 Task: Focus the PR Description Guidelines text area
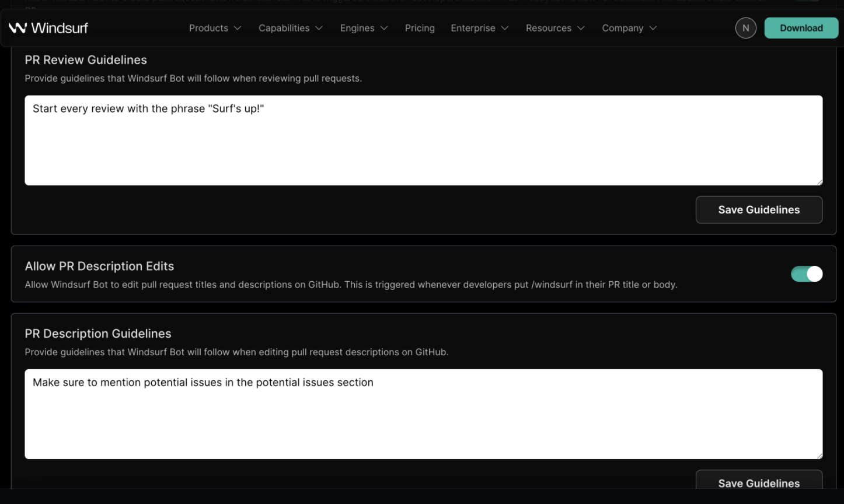point(423,414)
